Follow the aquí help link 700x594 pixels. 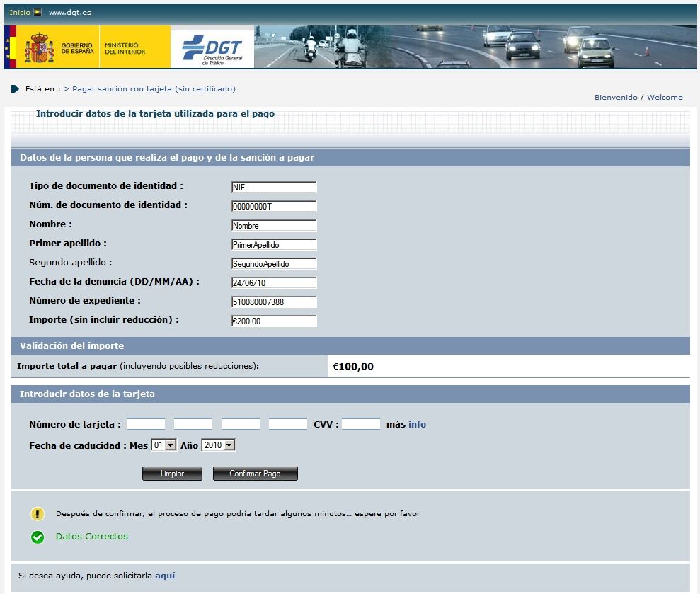pyautogui.click(x=165, y=576)
